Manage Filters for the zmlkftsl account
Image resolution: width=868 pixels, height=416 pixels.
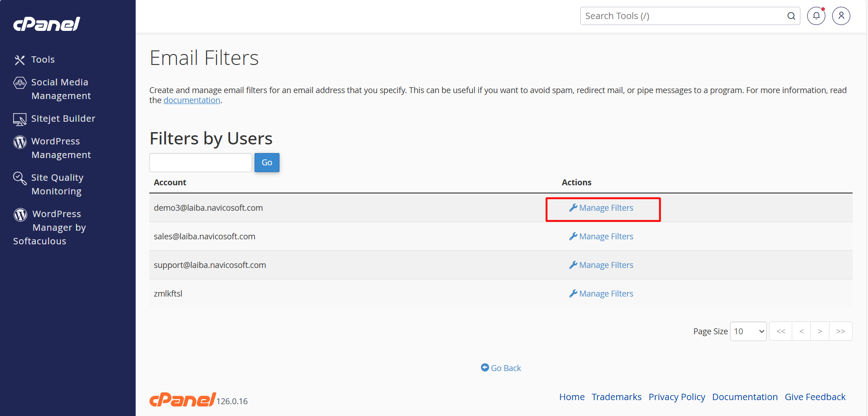click(601, 294)
